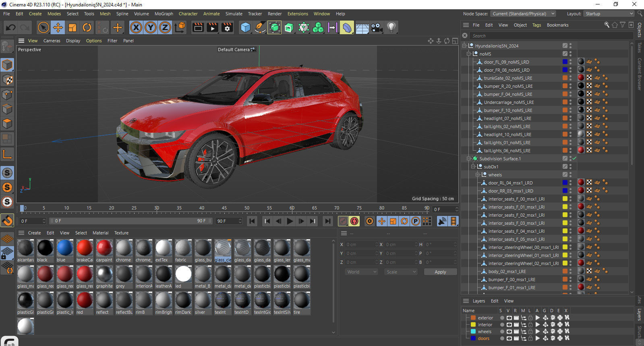The width and height of the screenshot is (644, 346).
Task: Toggle the Z axis lock
Action: pos(165,27)
